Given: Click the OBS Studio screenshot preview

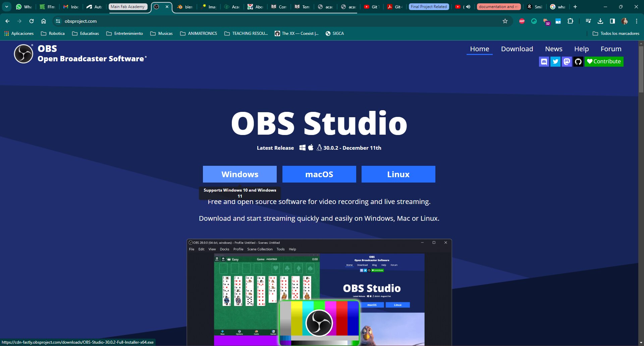Looking at the screenshot, I should click(x=319, y=292).
